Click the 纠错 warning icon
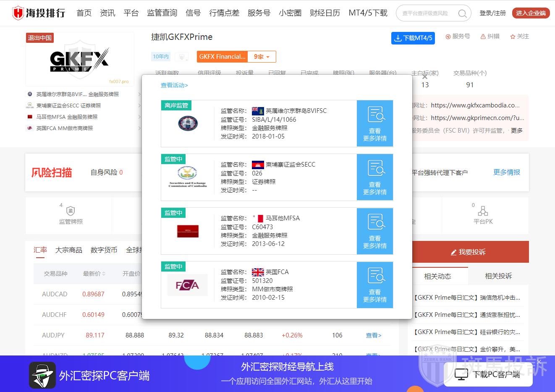 click(483, 37)
